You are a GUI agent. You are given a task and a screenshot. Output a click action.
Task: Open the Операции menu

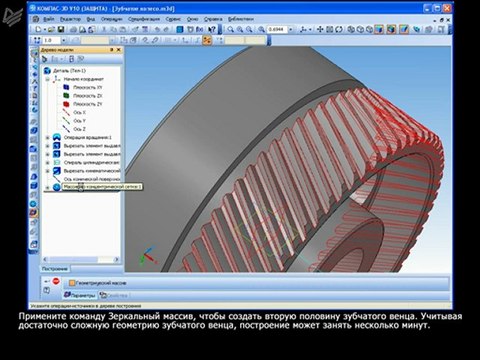(112, 19)
